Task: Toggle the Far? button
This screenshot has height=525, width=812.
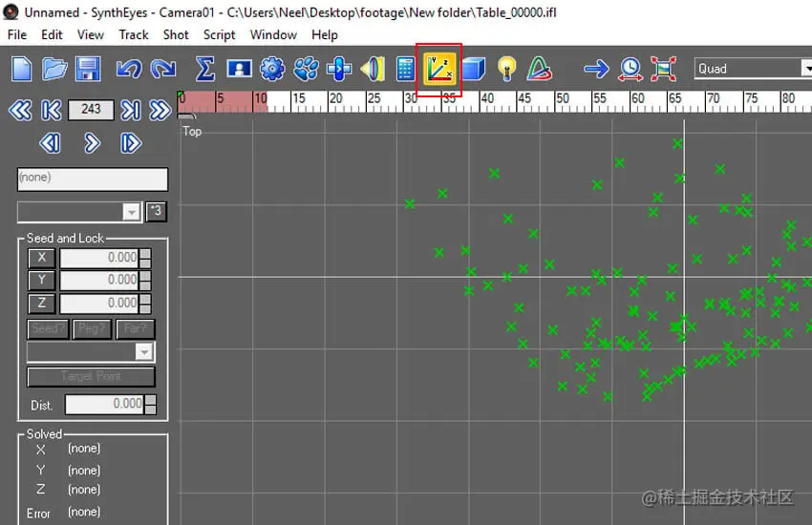Action: point(135,329)
